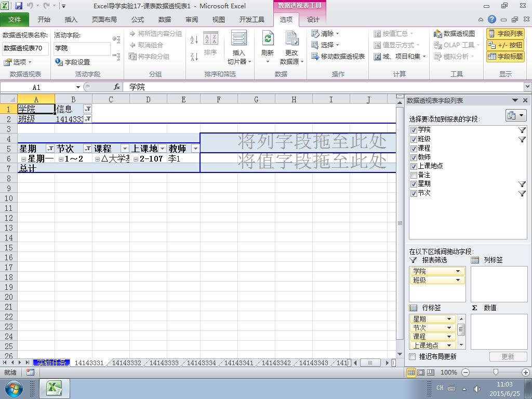Check the 备注 field checkbox
The image size is (532, 399).
pyautogui.click(x=413, y=175)
